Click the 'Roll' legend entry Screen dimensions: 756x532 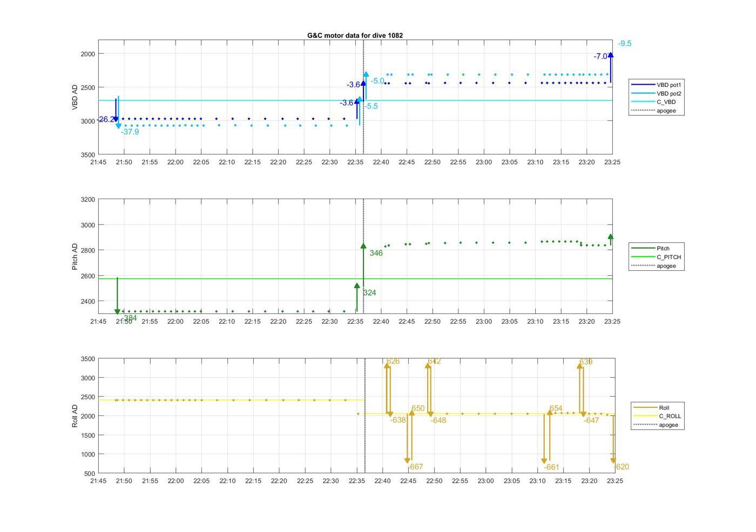(664, 407)
